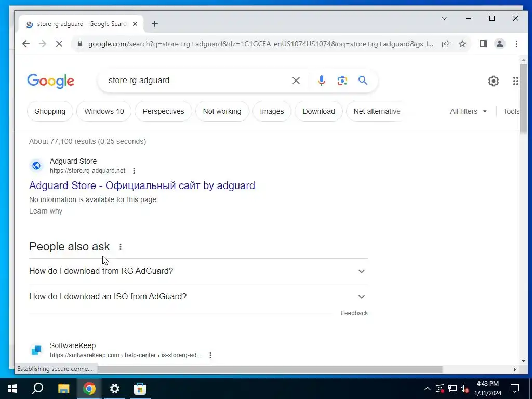This screenshot has height=399, width=532.
Task: Stop loading the page
Action: click(59, 44)
